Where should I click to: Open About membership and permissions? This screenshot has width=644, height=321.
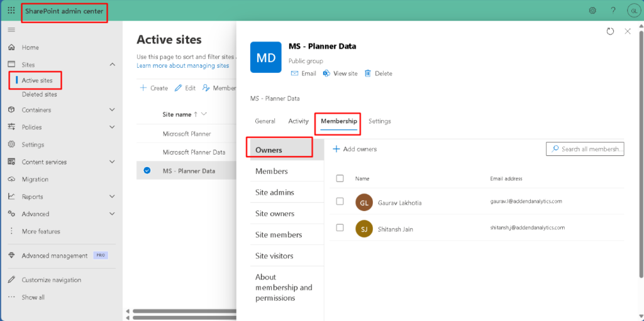click(x=287, y=287)
